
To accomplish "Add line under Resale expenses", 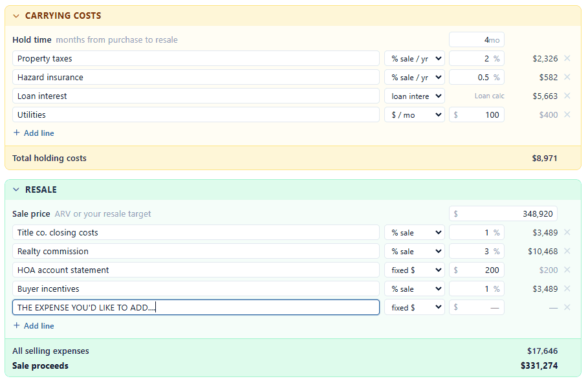I will tap(34, 326).
